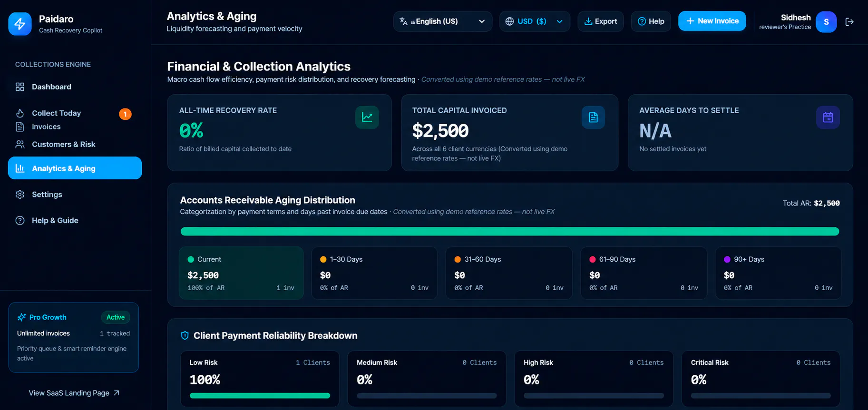Viewport: 868px width, 410px height.
Task: Click the Export button
Action: coord(600,21)
